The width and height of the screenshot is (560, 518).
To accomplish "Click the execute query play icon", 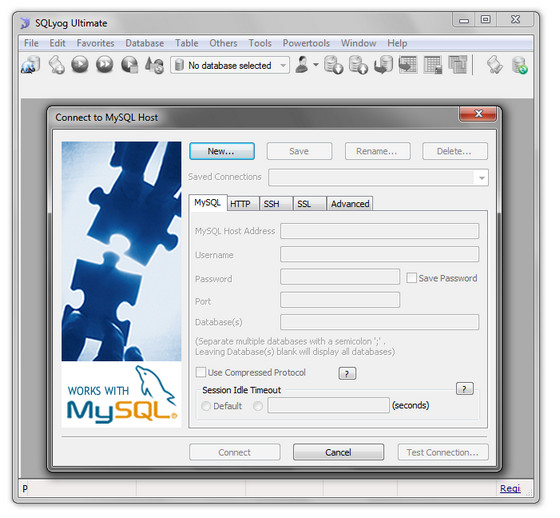I will point(80,65).
